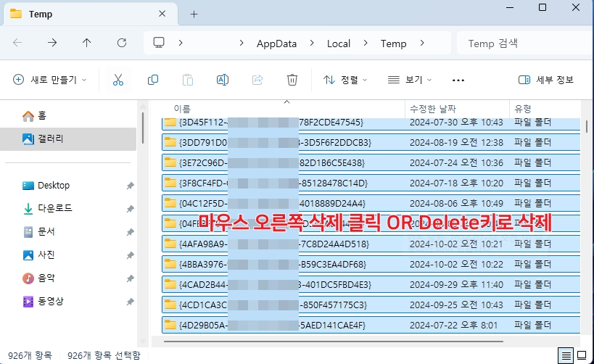The image size is (594, 364).
Task: Expand chevron before AppData in path
Action: tap(242, 43)
